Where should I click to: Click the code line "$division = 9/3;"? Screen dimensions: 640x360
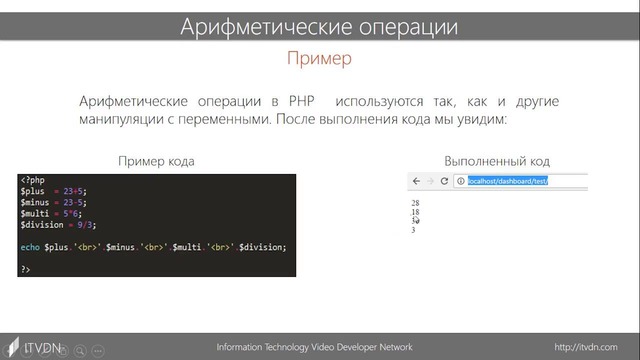pyautogui.click(x=58, y=225)
